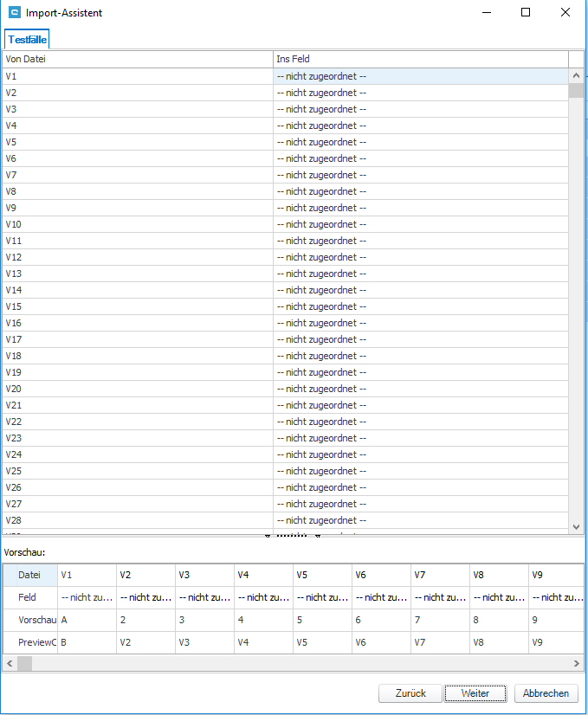Image resolution: width=588 pixels, height=715 pixels.
Task: Click the V3 column header in preview table
Action: 204,575
